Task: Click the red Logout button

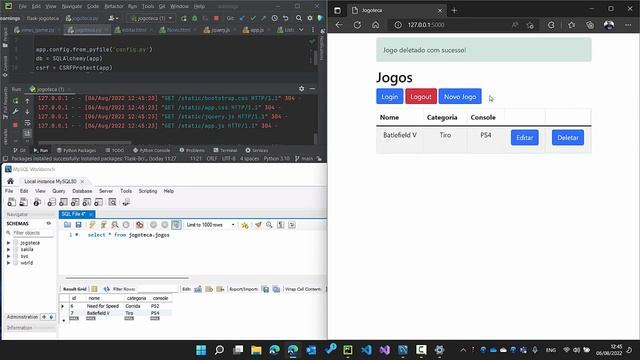Action: (421, 97)
